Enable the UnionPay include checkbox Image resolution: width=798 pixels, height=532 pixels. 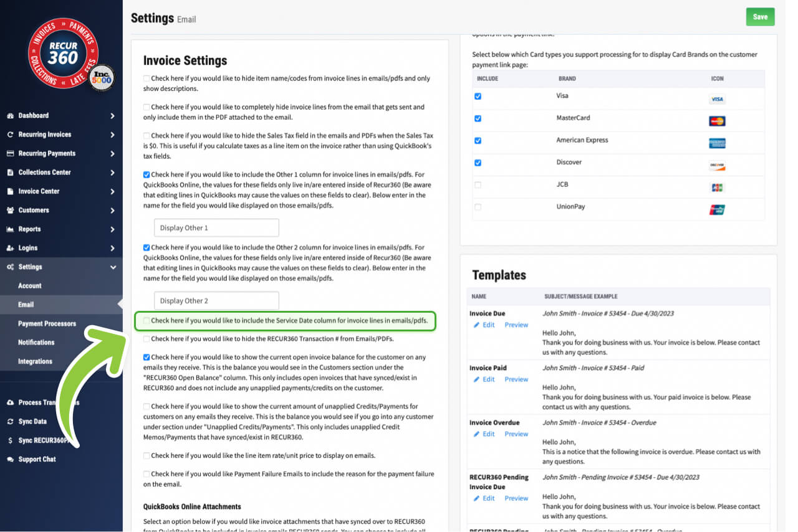(x=478, y=207)
